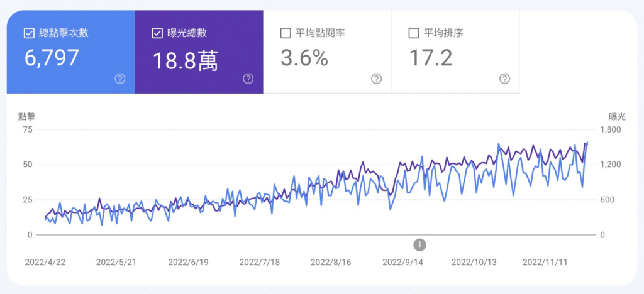Click annotation marker 1 on the timeline
The height and width of the screenshot is (294, 644).
[419, 244]
